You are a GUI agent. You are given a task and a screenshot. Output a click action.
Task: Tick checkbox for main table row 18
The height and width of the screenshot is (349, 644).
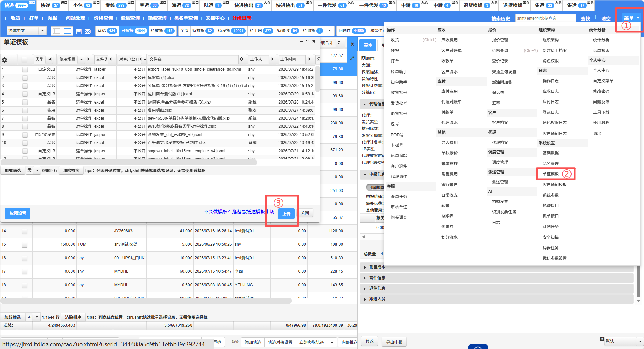[25, 285]
